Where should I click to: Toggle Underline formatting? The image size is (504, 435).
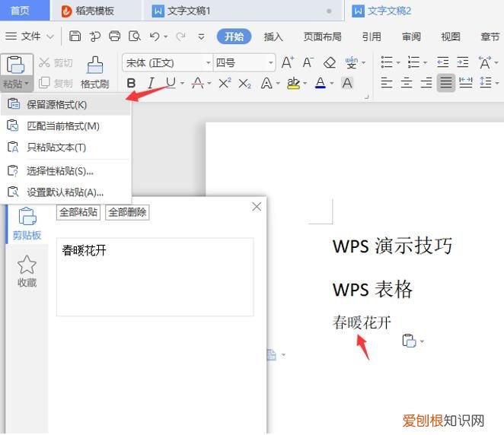[171, 83]
